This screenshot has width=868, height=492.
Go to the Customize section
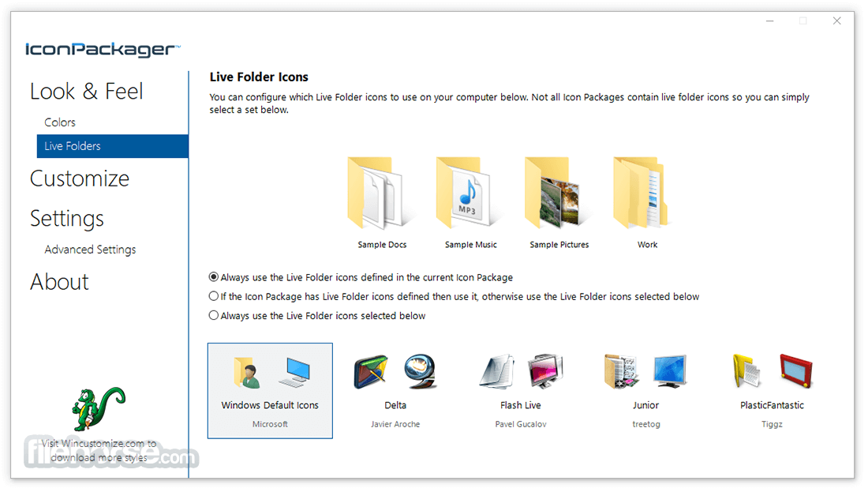pyautogui.click(x=79, y=178)
